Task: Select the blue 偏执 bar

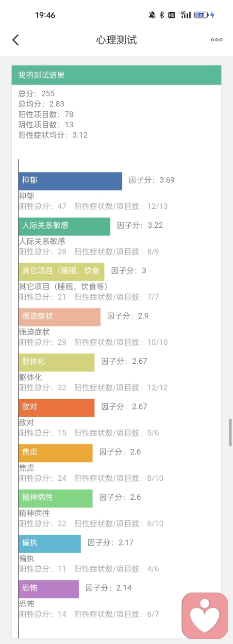Action: [50, 543]
